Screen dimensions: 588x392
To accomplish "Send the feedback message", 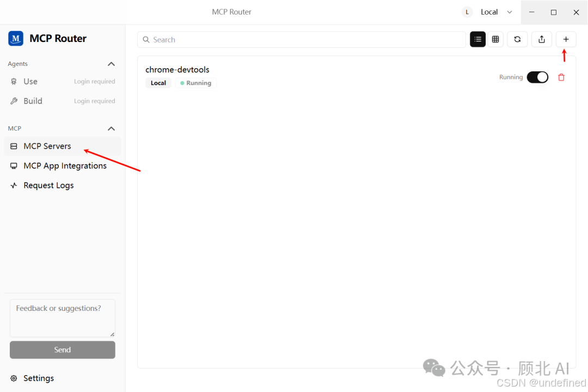I will tap(62, 350).
